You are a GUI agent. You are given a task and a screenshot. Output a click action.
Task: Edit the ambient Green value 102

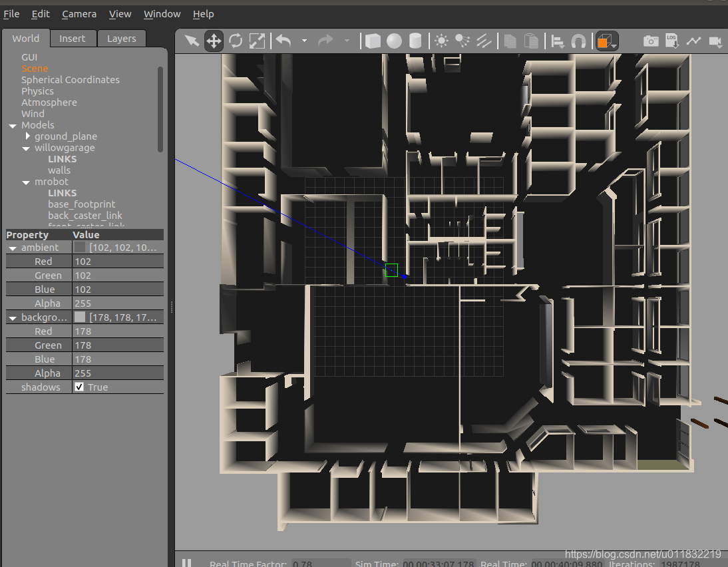coord(118,276)
